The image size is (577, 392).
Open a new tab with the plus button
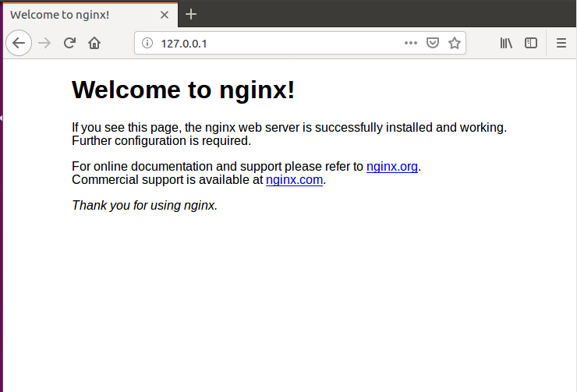(x=191, y=14)
